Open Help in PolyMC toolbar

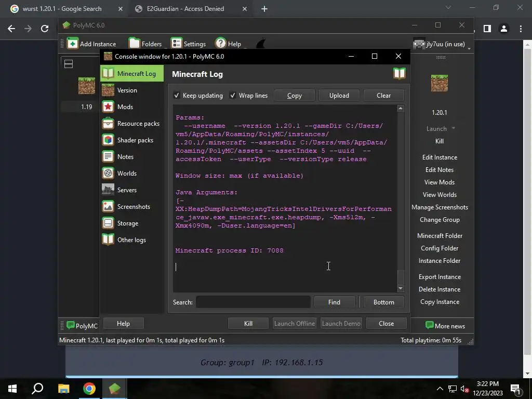point(229,44)
